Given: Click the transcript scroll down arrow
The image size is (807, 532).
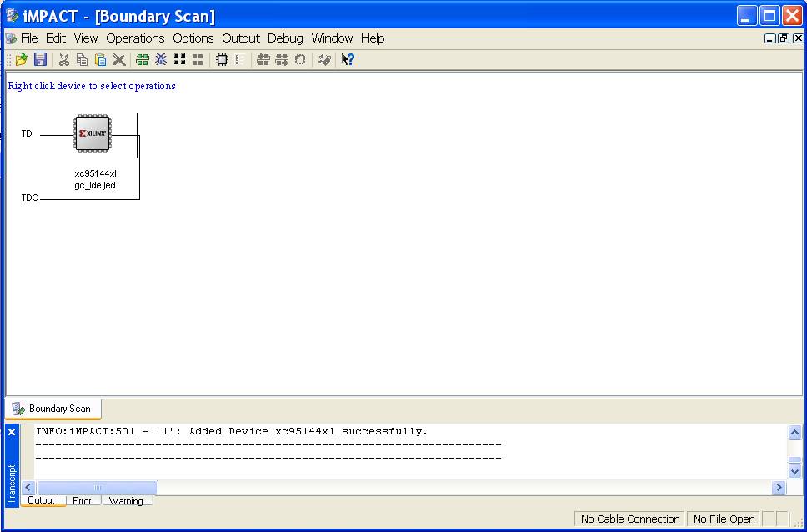Looking at the screenshot, I should (794, 471).
